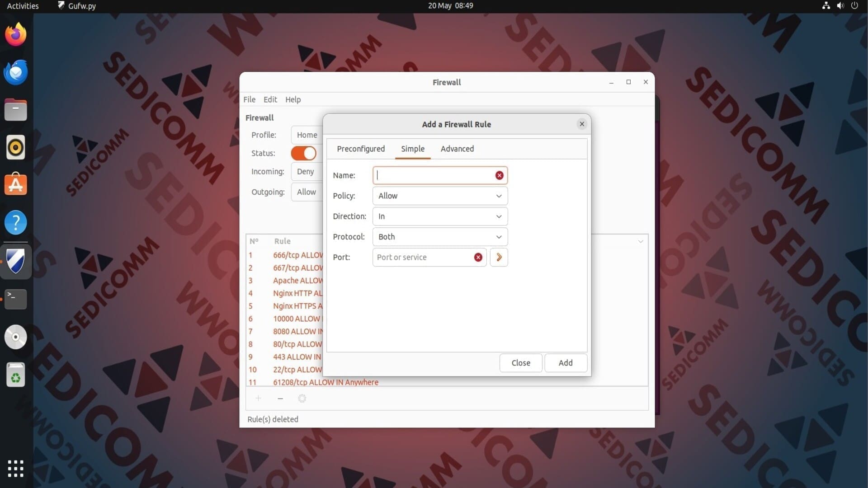Viewport: 868px width, 488px height.
Task: Click the add rule plus icon
Action: (x=258, y=399)
